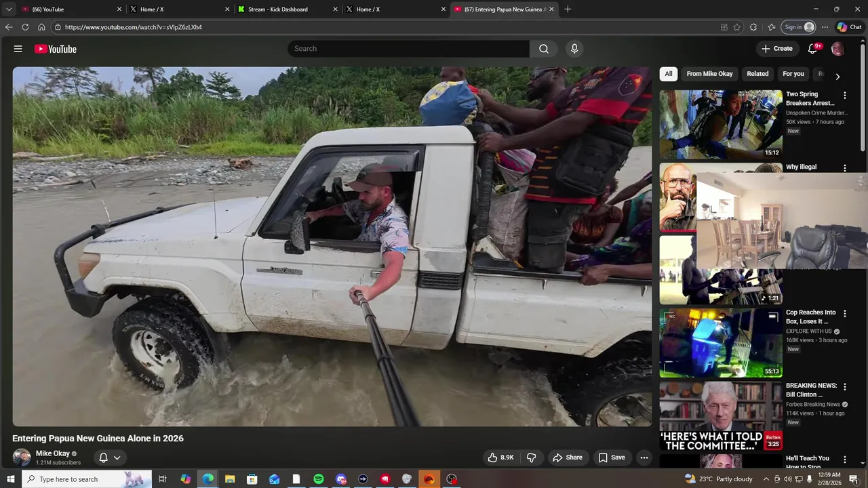This screenshot has height=488, width=868.
Task: Go back with the browser back arrow
Action: pyautogui.click(x=8, y=27)
